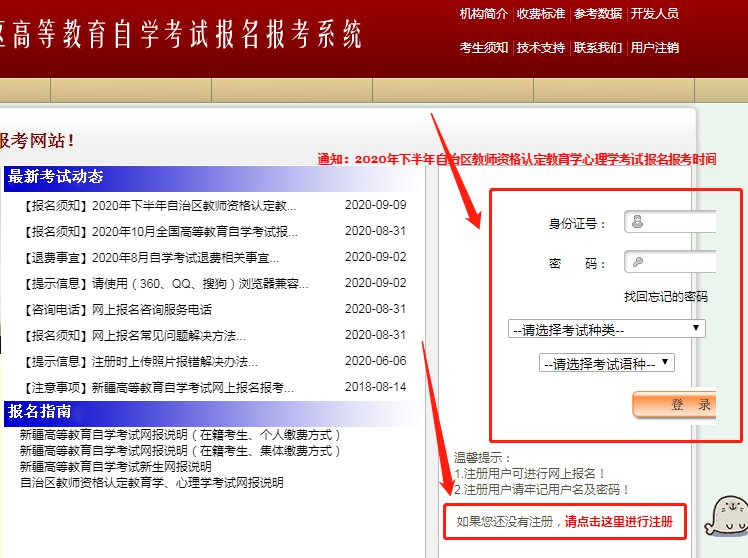Open 考生须知 navigation link
Screen dimensions: 748x558
[x=484, y=48]
